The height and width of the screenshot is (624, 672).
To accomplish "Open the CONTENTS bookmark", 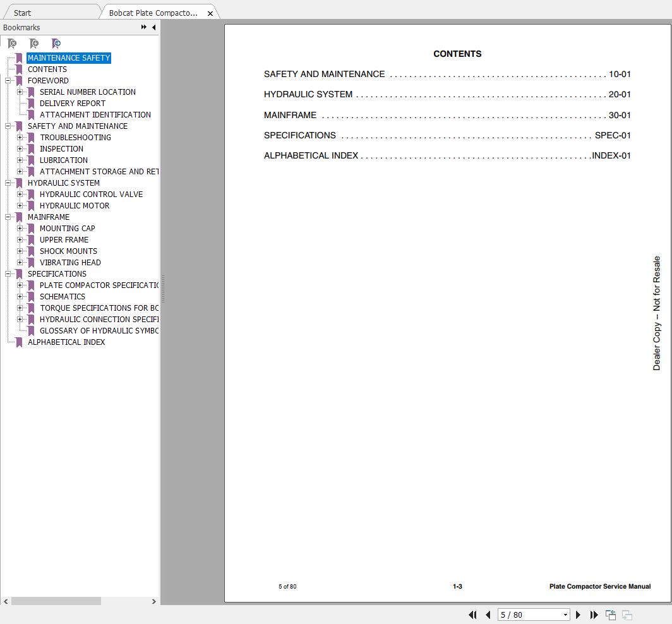I will tap(47, 69).
